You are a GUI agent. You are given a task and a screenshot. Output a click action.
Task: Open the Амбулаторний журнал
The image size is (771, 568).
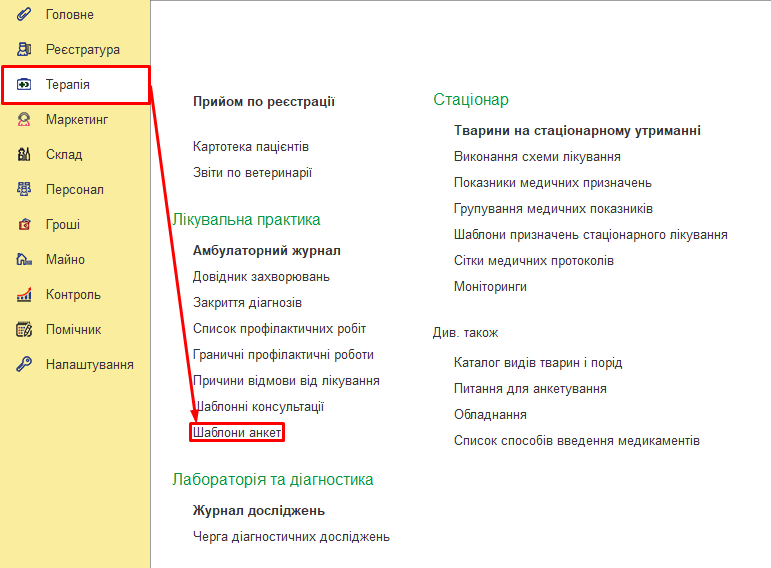(x=267, y=251)
